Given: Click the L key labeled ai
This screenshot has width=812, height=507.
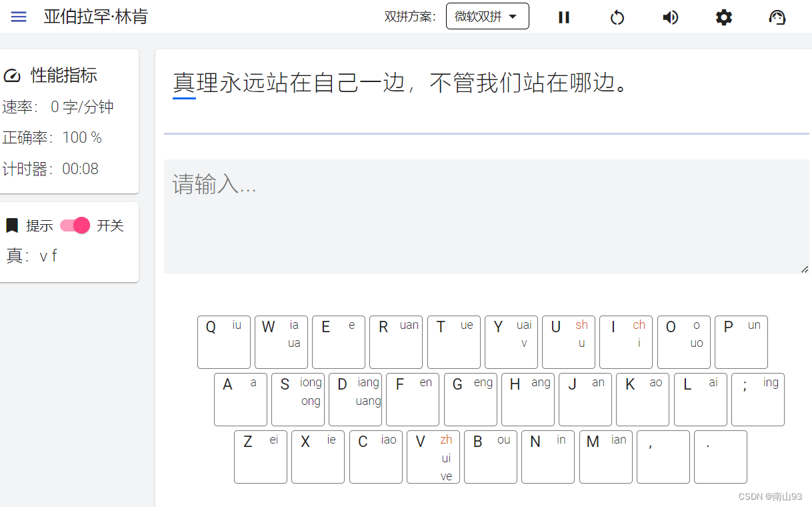Looking at the screenshot, I should [x=701, y=400].
